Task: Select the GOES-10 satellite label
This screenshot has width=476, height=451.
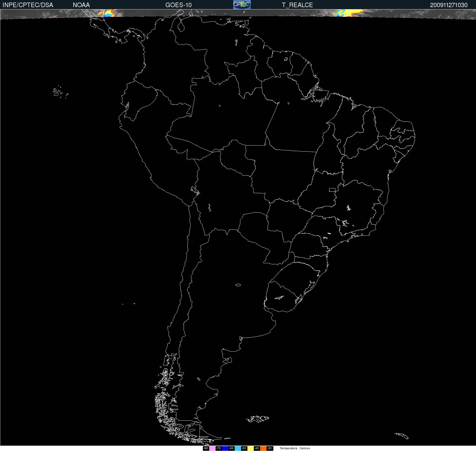Action: (x=178, y=5)
